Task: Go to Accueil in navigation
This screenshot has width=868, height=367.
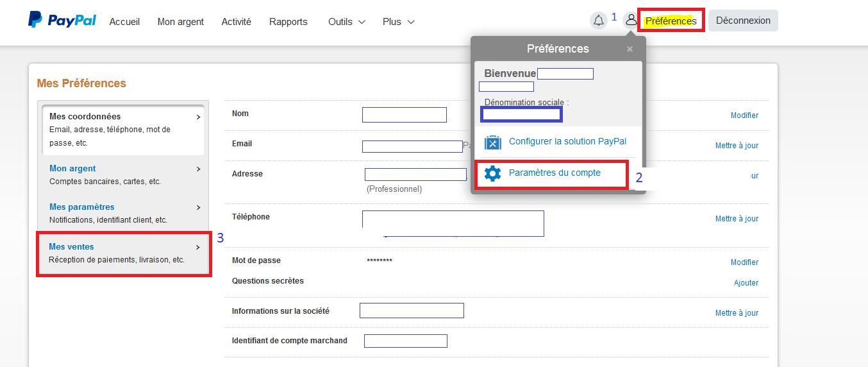Action: [x=124, y=22]
